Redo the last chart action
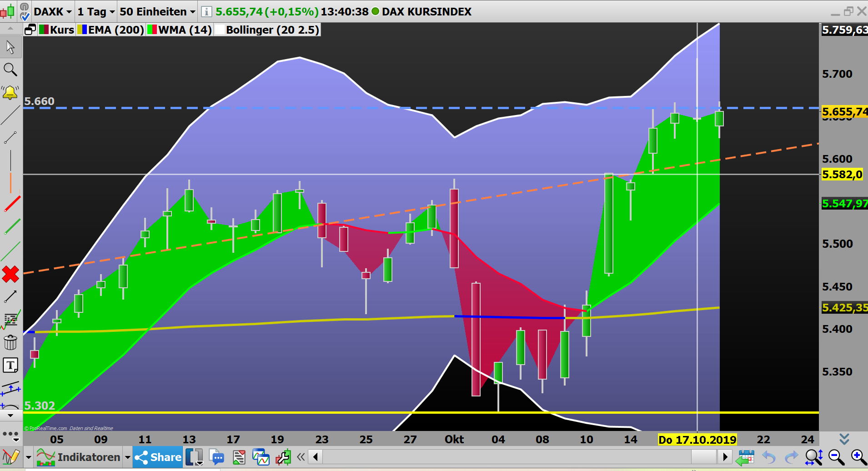The image size is (868, 471). [x=791, y=457]
